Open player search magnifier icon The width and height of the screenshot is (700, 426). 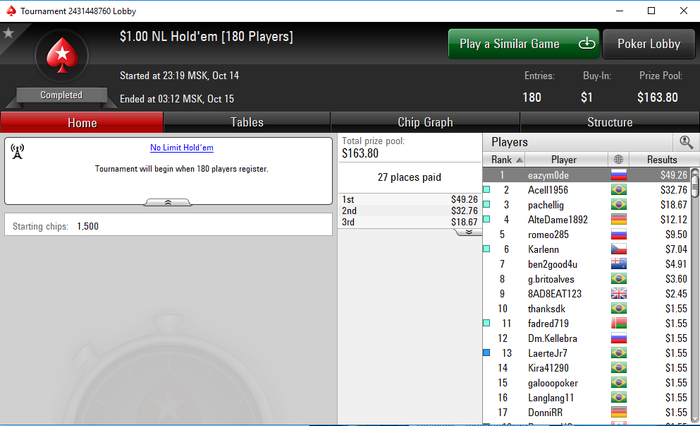686,142
